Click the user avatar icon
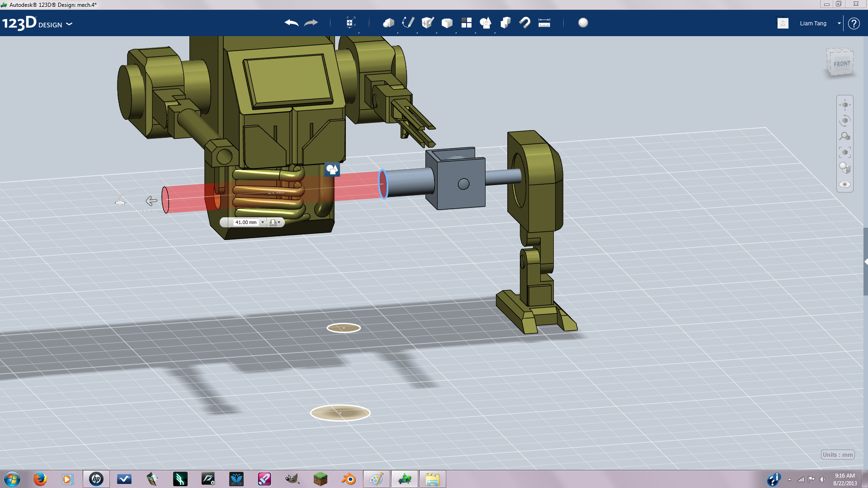Image resolution: width=868 pixels, height=488 pixels. [x=783, y=23]
